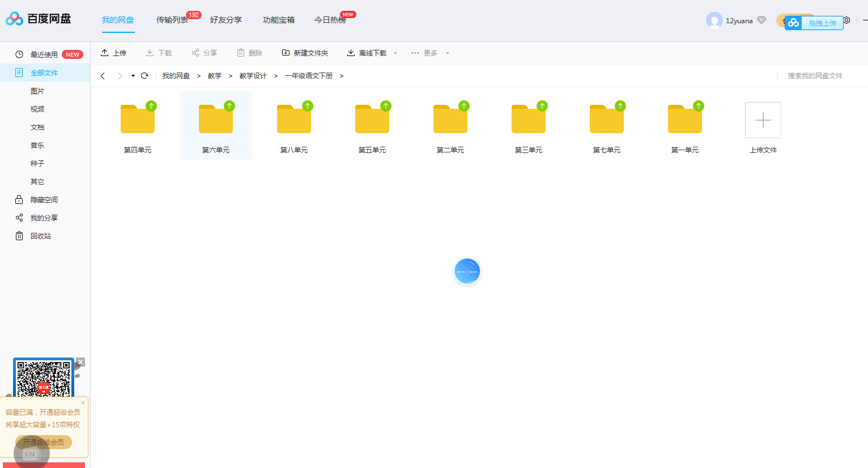This screenshot has width=868, height=468.
Task: Open the 第六单元 folder thumbnail
Action: click(215, 119)
